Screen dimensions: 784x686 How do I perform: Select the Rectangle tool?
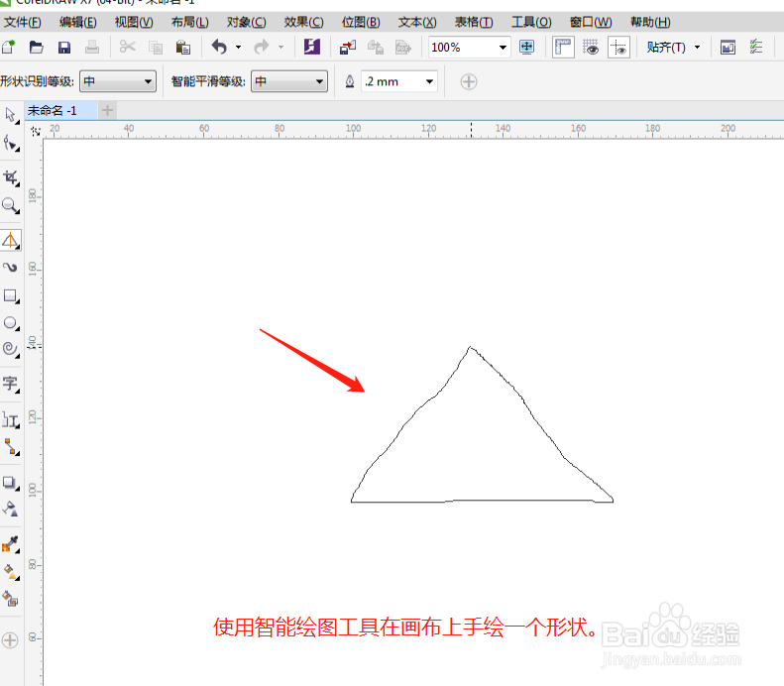click(11, 295)
